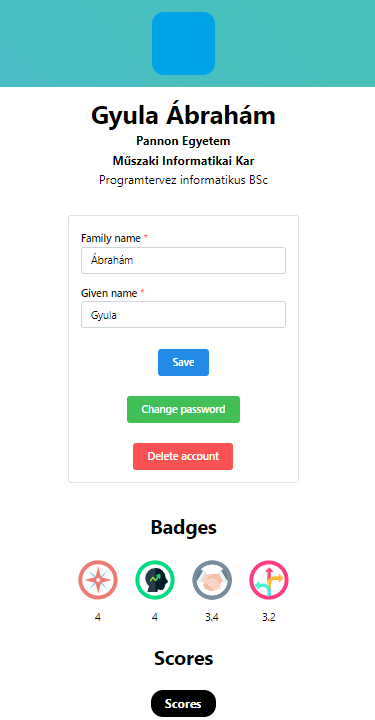Focus the Family name input field
Image resolution: width=375 pixels, height=720 pixels.
coord(184,260)
